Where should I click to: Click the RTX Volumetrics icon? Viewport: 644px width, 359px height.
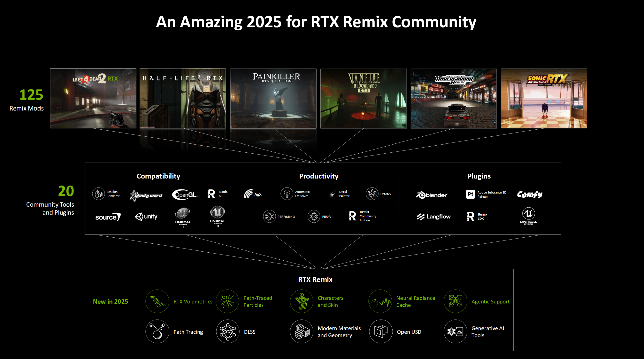pyautogui.click(x=157, y=301)
